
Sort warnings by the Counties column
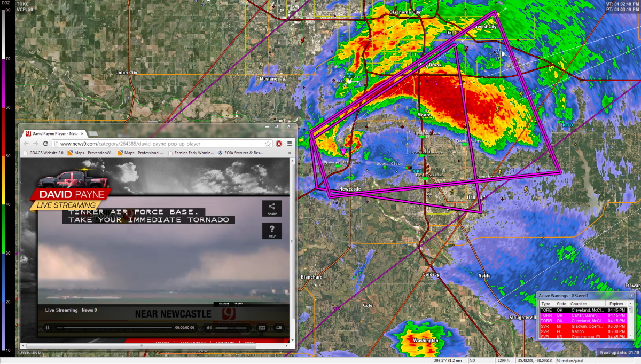point(587,304)
